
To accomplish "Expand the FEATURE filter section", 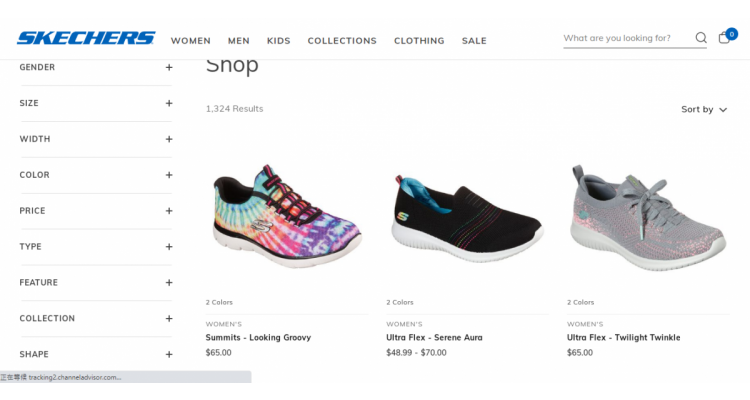I will [96, 283].
